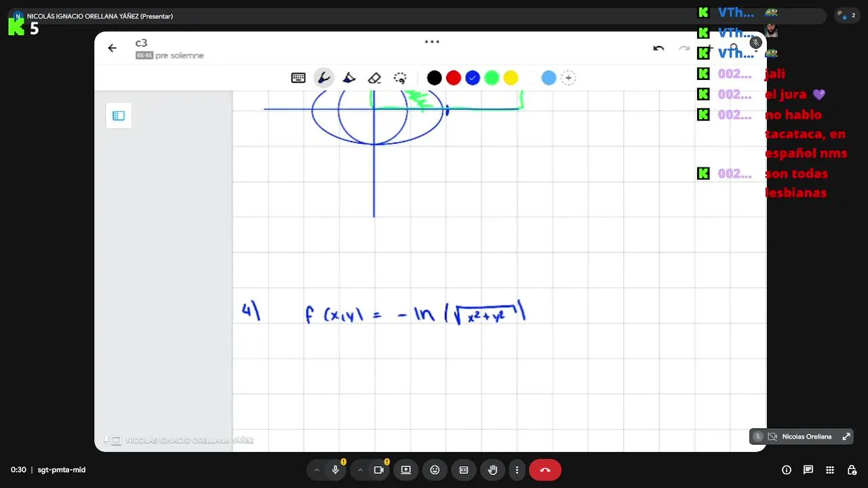Open the activities grid icon
The height and width of the screenshot is (488, 868).
(x=830, y=470)
